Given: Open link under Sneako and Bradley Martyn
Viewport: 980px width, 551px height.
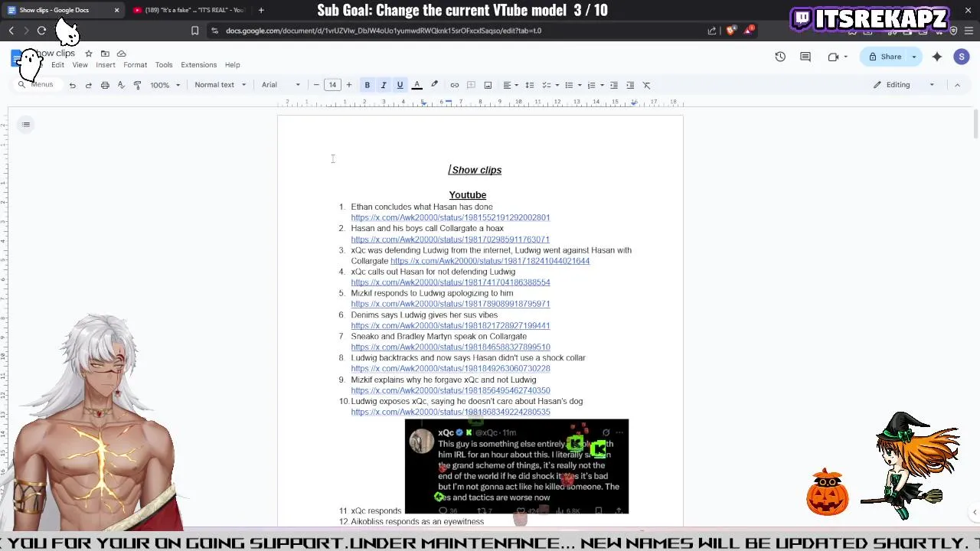Looking at the screenshot, I should click(x=450, y=347).
